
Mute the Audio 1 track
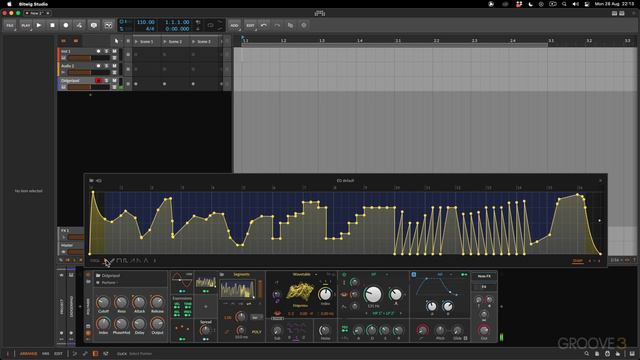point(114,66)
